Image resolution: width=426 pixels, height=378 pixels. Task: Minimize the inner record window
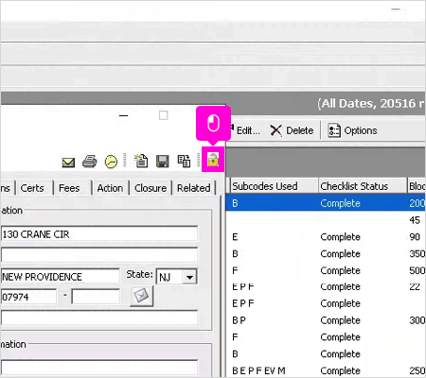tap(123, 116)
